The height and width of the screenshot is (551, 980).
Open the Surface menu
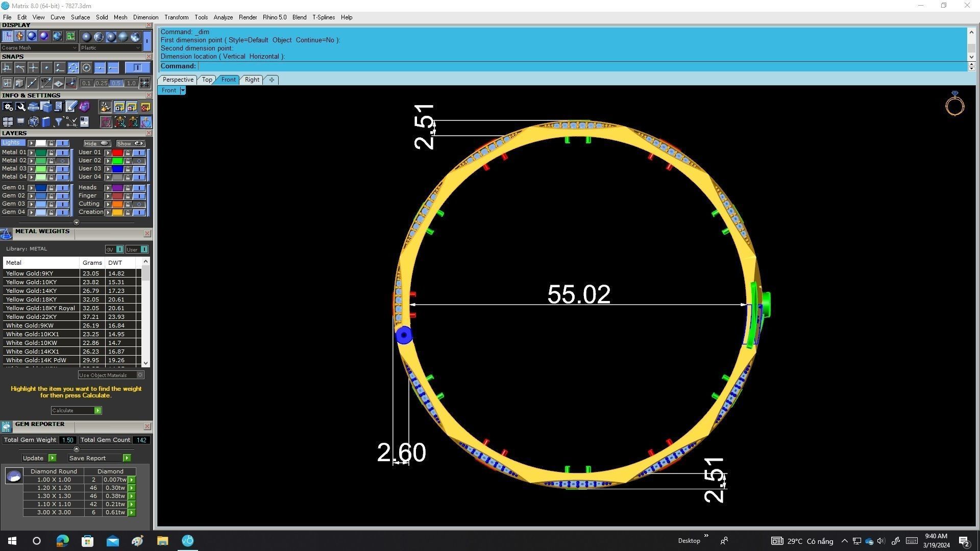pos(80,17)
